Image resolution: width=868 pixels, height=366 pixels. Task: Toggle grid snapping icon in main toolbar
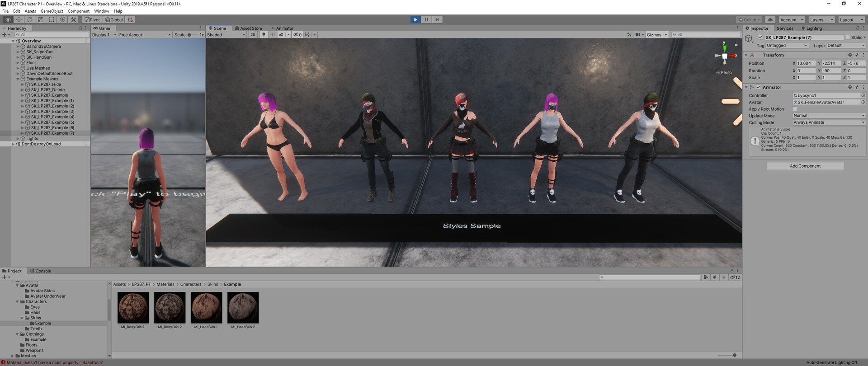pos(130,20)
